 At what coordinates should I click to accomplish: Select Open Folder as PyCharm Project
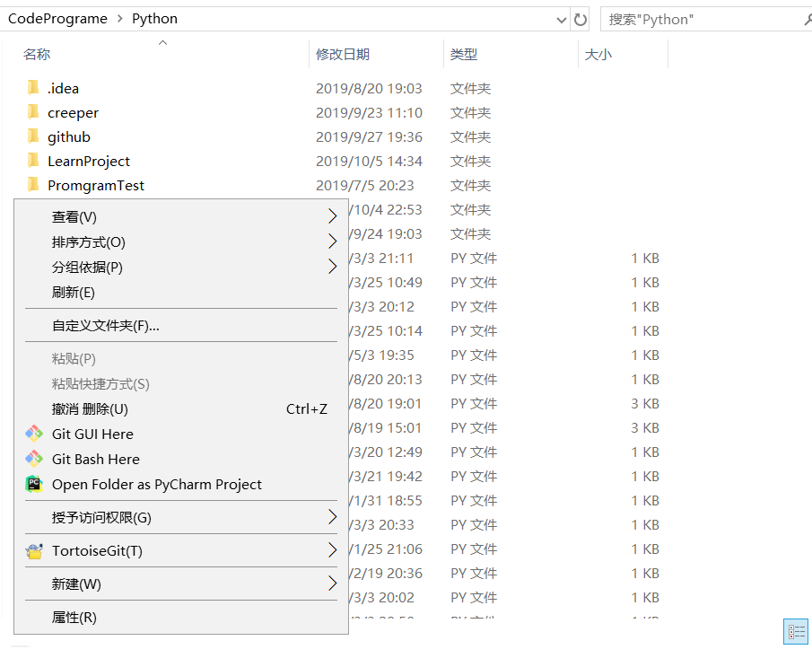point(180,485)
